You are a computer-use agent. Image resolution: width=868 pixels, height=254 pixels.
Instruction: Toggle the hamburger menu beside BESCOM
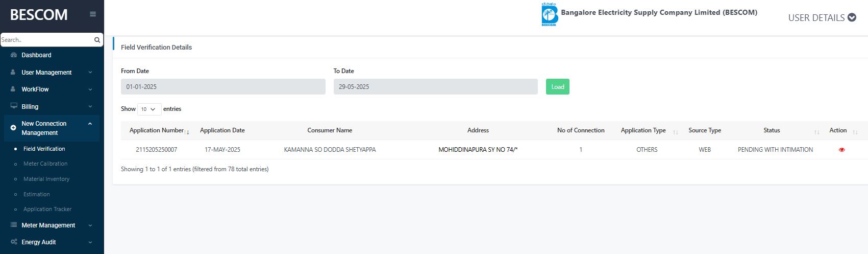tap(93, 14)
